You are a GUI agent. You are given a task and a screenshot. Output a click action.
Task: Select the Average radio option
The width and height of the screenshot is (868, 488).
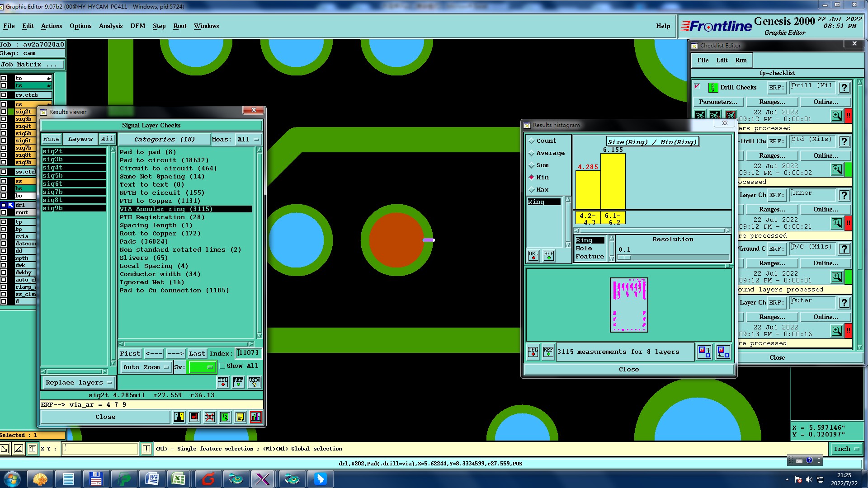pyautogui.click(x=532, y=153)
